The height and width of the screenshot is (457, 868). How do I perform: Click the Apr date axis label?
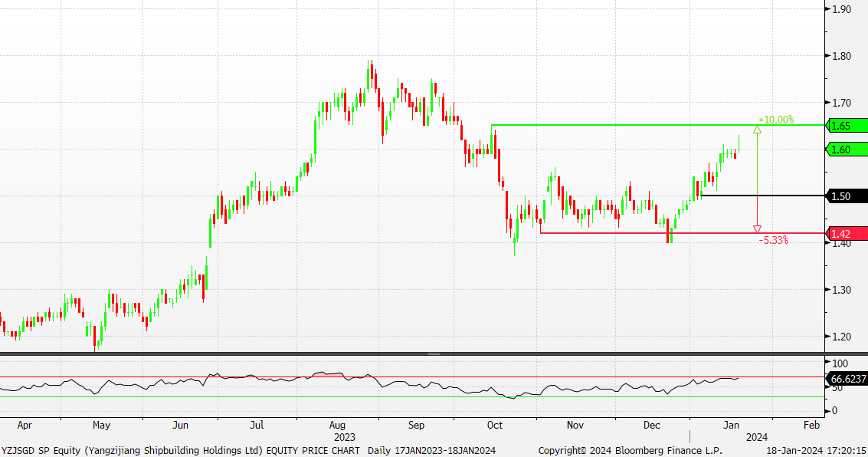pos(25,426)
